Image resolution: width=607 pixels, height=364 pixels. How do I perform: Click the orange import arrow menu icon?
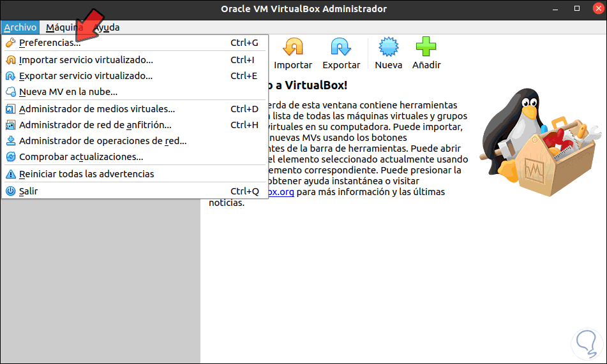tap(11, 60)
